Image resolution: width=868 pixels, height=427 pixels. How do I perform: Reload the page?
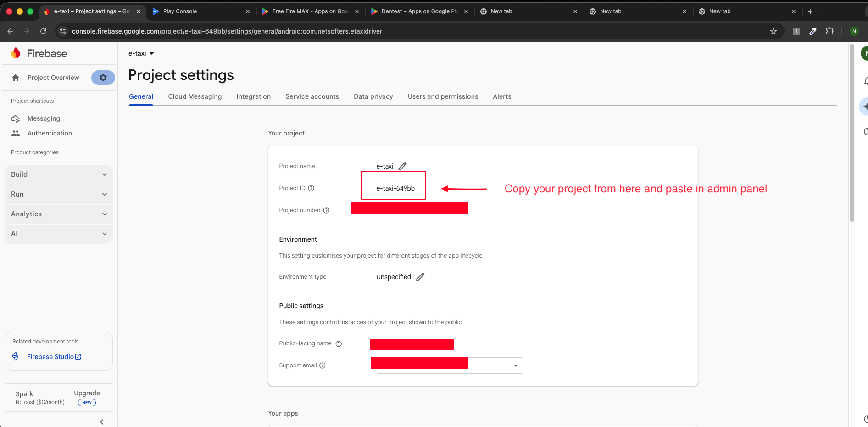point(43,31)
